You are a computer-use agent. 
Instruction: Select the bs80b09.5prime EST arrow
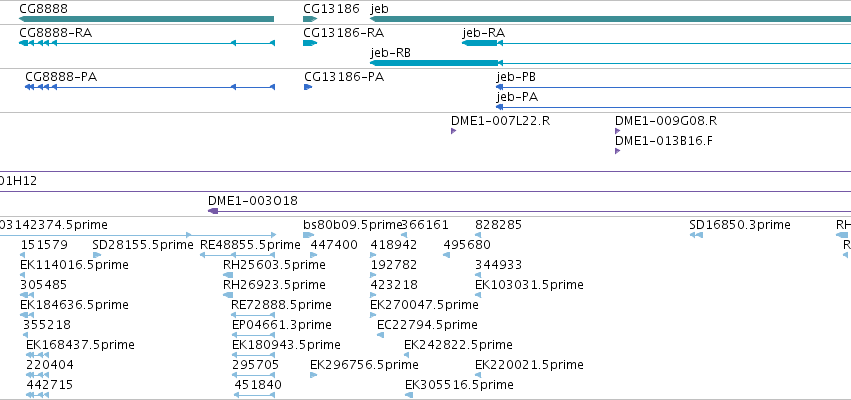(x=309, y=235)
